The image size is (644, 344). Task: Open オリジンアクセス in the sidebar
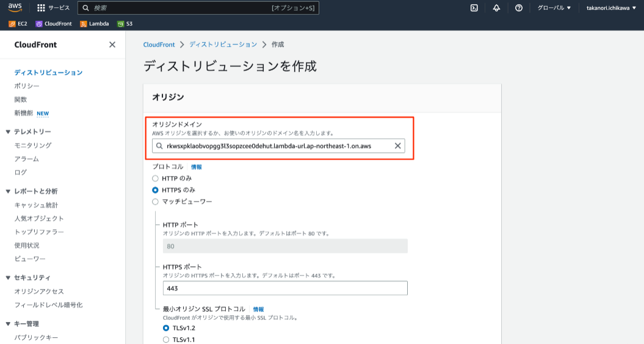pyautogui.click(x=39, y=291)
